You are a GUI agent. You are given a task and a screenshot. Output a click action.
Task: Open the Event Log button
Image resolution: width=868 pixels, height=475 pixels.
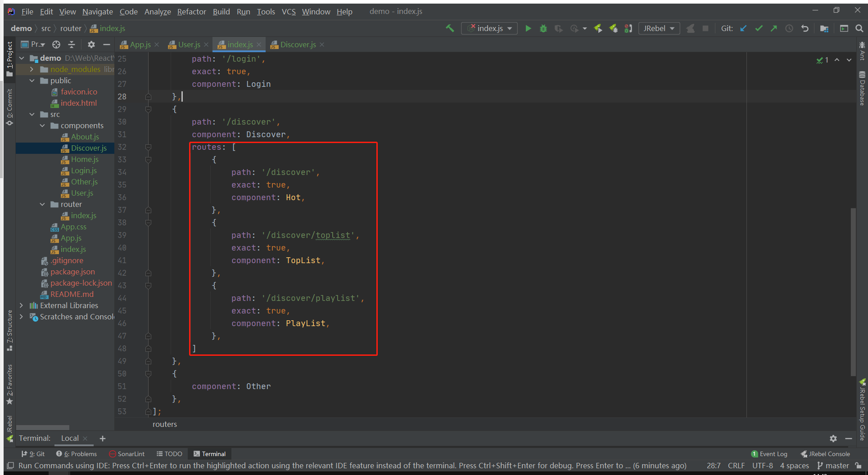[769, 454]
